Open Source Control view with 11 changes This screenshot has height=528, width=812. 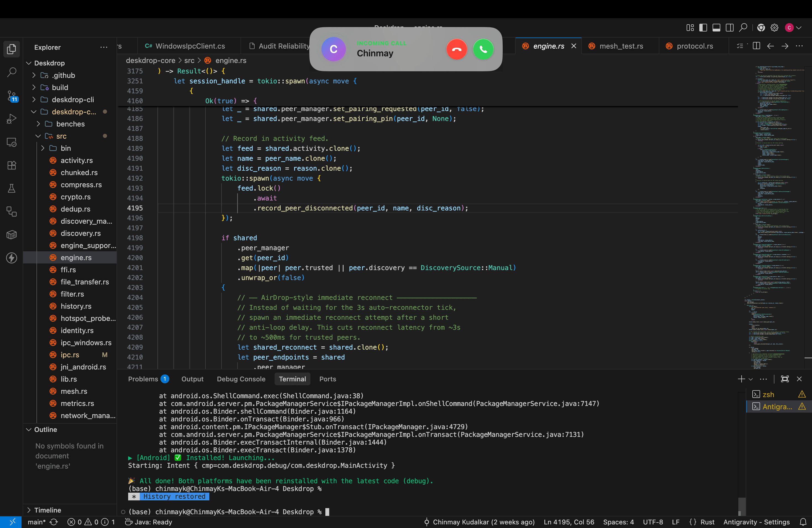pos(12,96)
